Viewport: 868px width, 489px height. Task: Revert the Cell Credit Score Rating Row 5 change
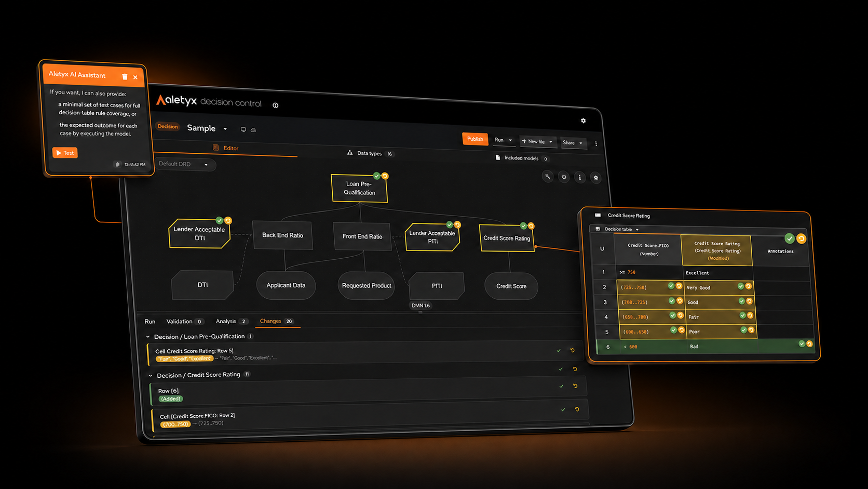tap(573, 351)
